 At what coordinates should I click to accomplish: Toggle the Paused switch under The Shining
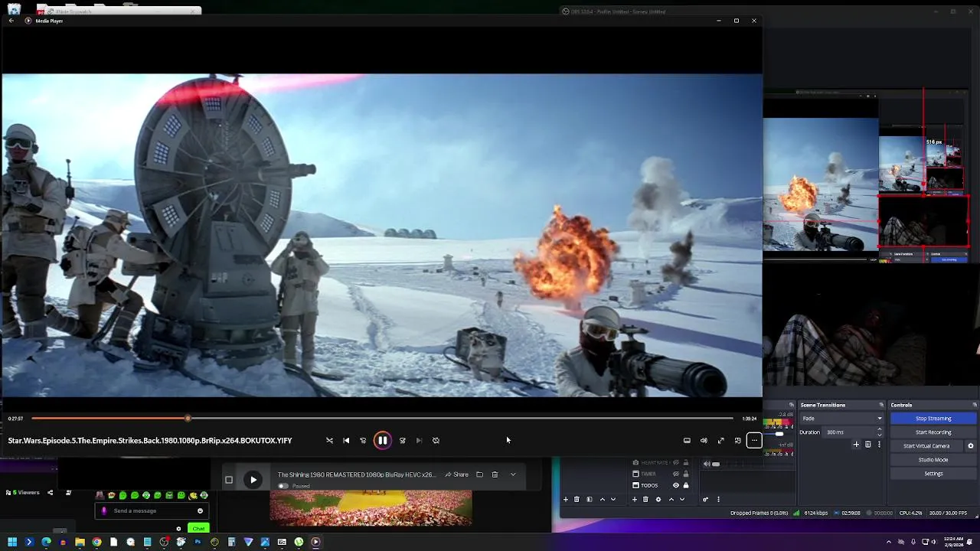point(283,486)
